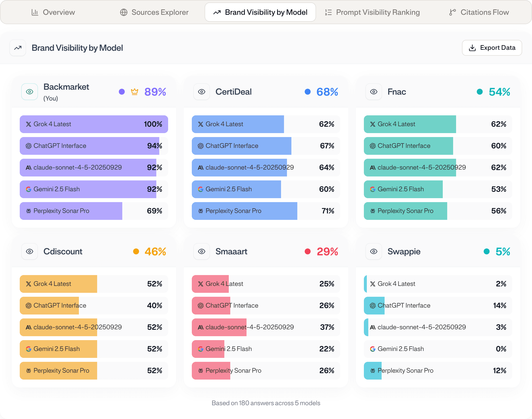Click Backmarket's purple color dot
This screenshot has height=419, width=532.
point(122,92)
